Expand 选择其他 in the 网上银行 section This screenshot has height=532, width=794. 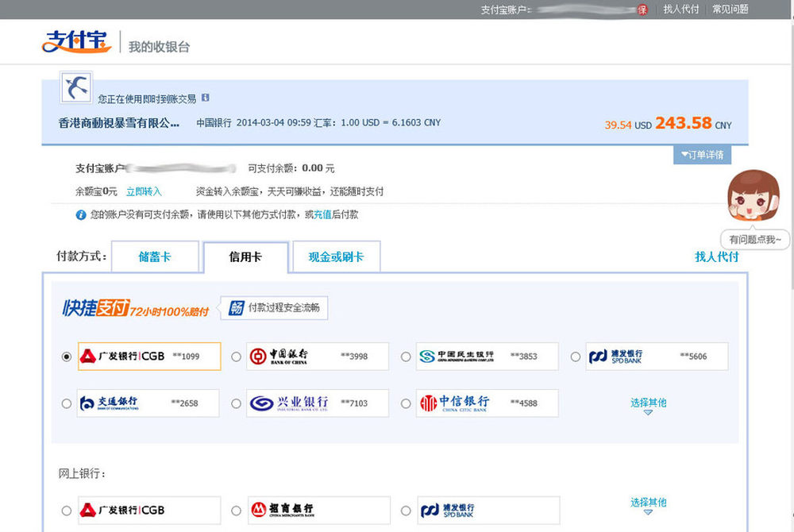point(648,505)
